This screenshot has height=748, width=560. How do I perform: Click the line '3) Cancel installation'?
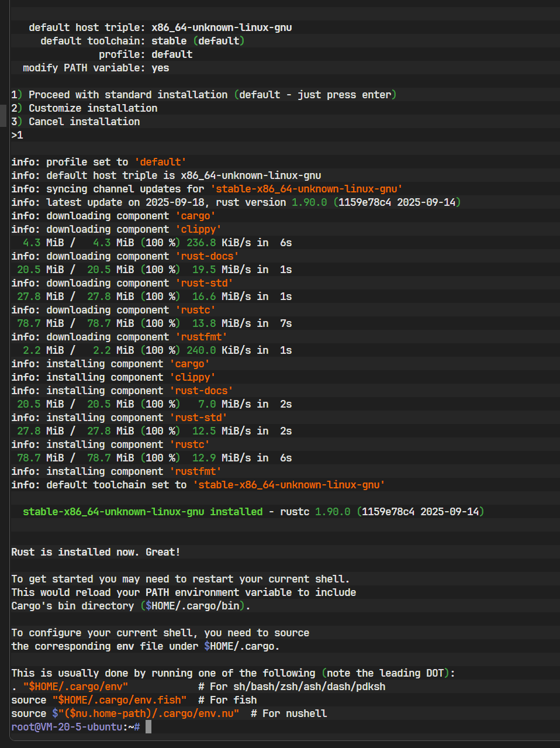click(75, 122)
